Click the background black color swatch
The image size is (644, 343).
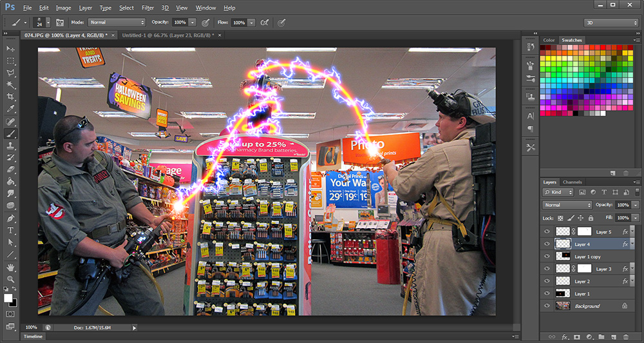tap(14, 304)
